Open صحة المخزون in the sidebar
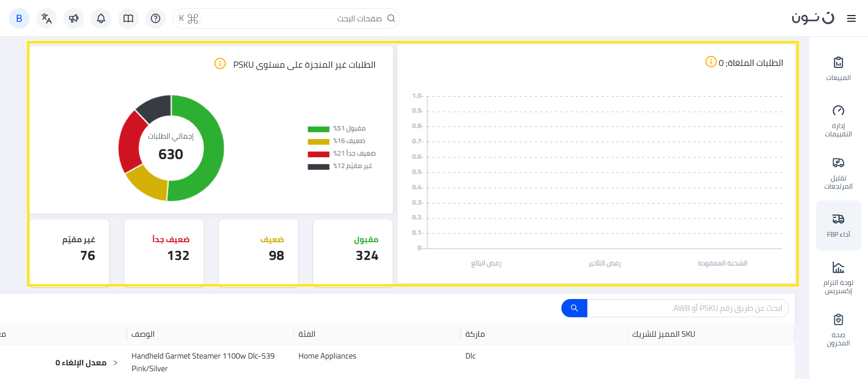The image size is (868, 379). pos(838,330)
